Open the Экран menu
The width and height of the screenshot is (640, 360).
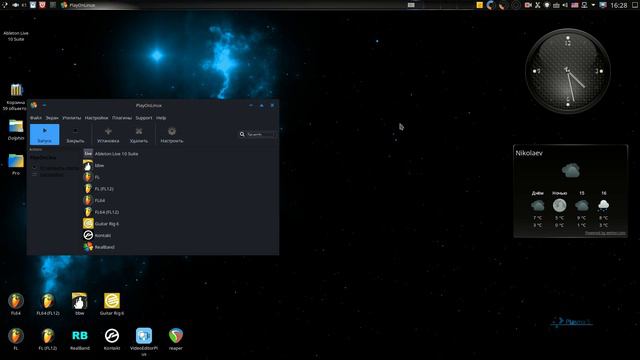point(52,118)
